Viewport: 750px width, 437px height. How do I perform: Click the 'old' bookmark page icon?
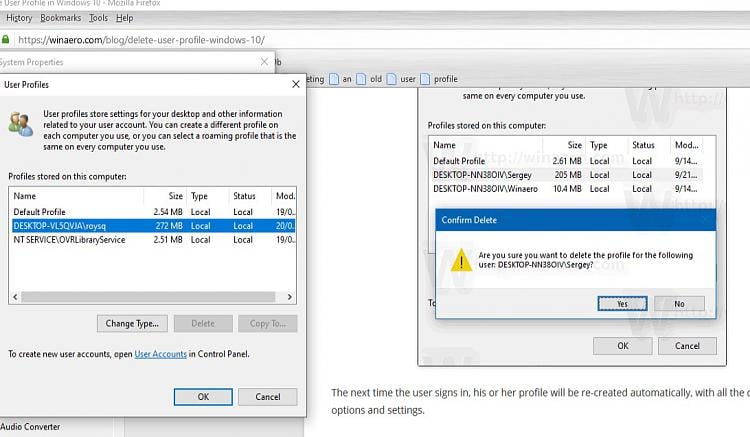click(x=361, y=79)
